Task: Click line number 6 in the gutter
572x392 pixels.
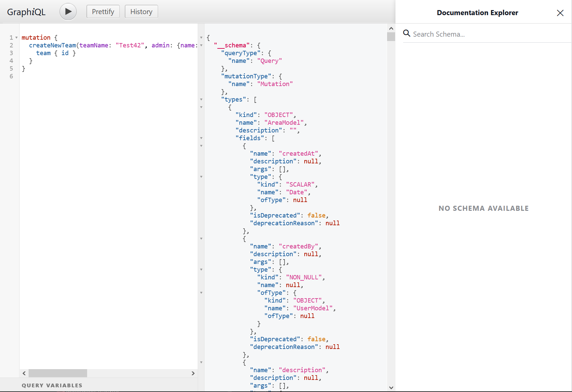Action: tap(11, 76)
